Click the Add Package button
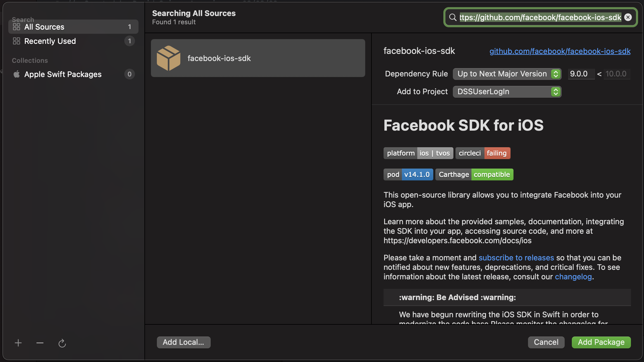The height and width of the screenshot is (362, 644). click(x=601, y=342)
